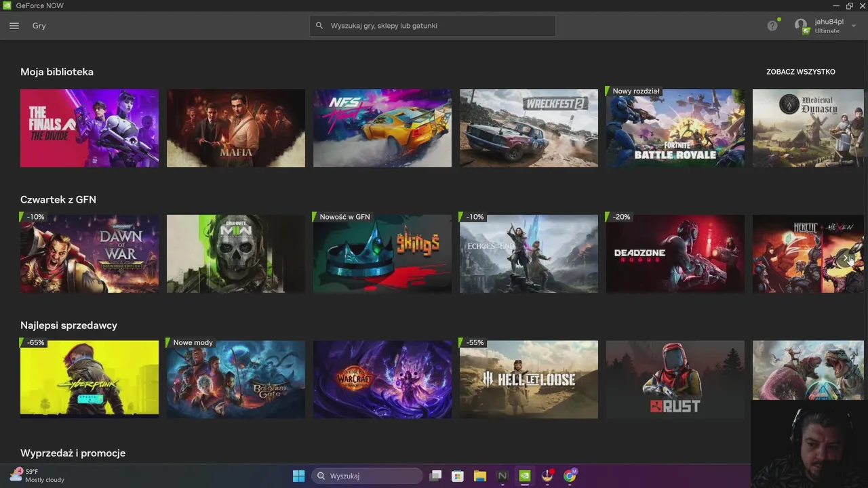This screenshot has width=868, height=488.
Task: Open Microsoft Store from the taskbar
Action: point(458,476)
